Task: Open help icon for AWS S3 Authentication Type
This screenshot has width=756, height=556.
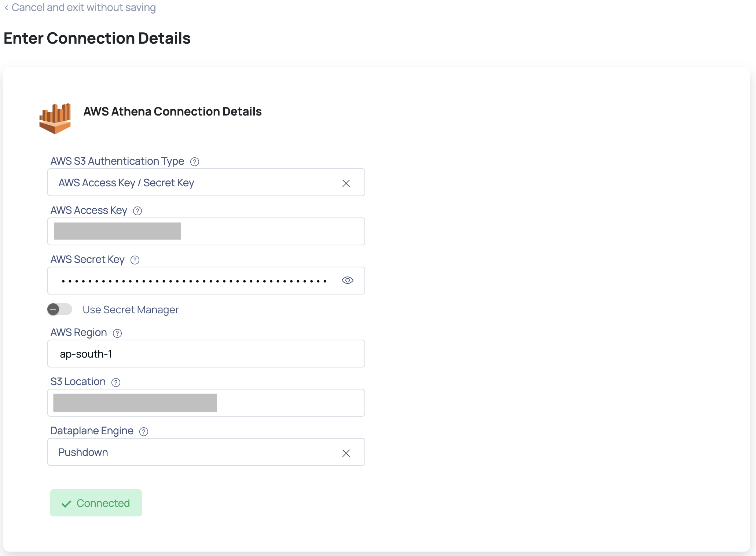Action: pos(195,162)
